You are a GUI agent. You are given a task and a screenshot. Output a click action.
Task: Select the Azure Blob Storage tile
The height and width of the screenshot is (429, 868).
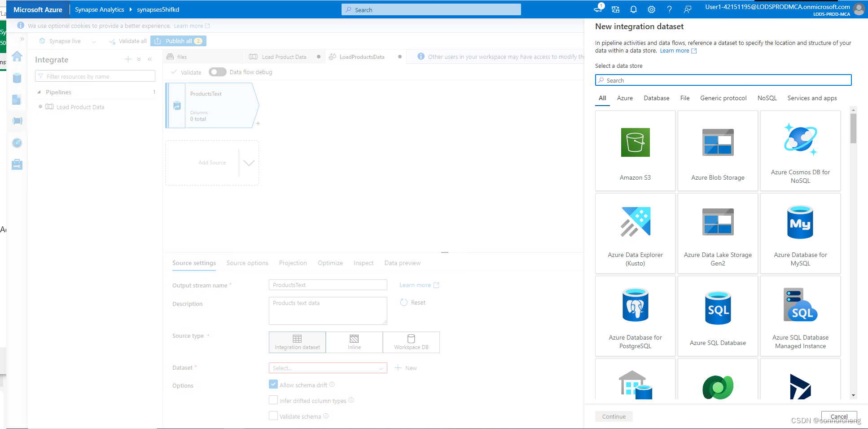pos(718,150)
